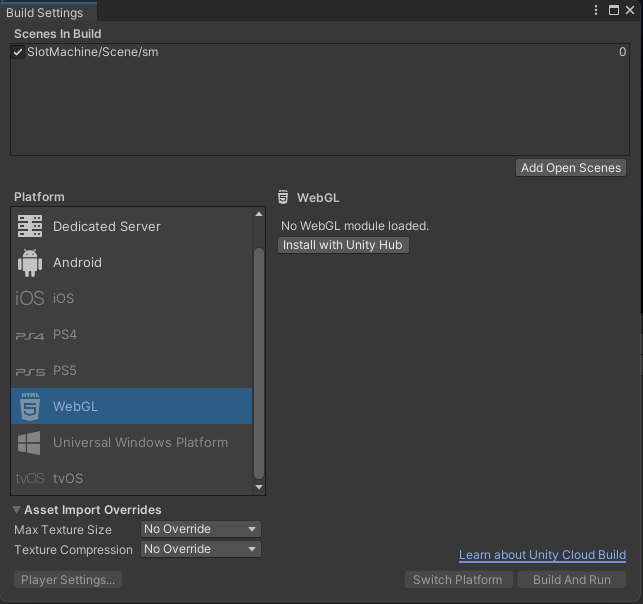Image resolution: width=643 pixels, height=604 pixels.
Task: Click the Texture Compression label
Action: pos(73,549)
